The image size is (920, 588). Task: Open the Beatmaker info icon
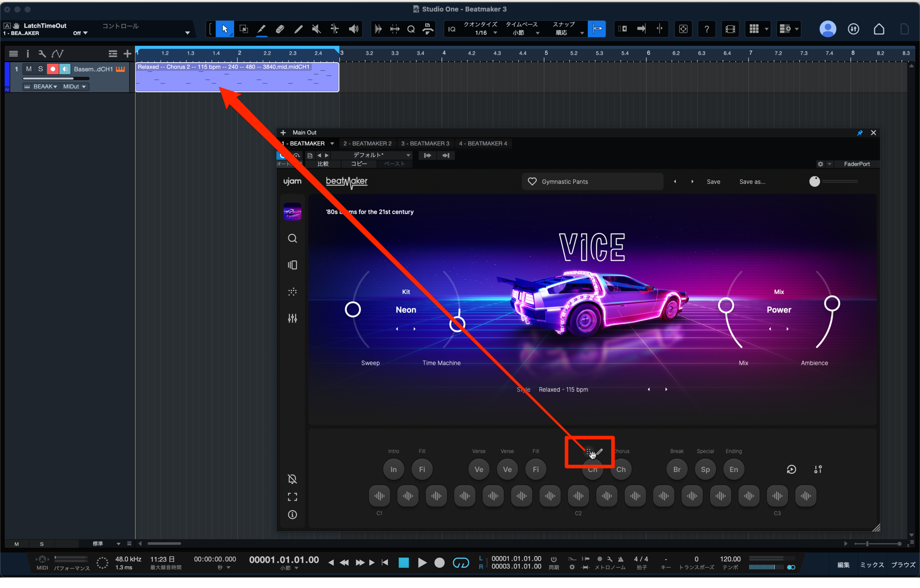pyautogui.click(x=292, y=515)
